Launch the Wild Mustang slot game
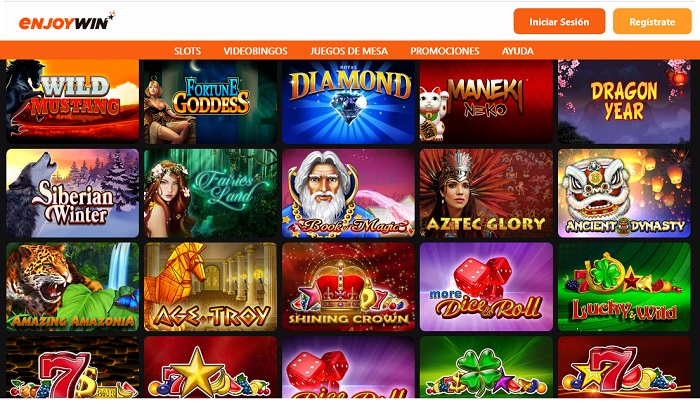700x404 pixels. pyautogui.click(x=73, y=101)
